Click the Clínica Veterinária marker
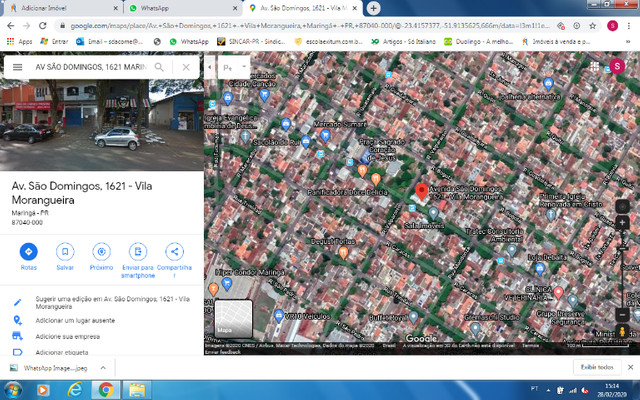Viewport: 640px width, 400px height. pyautogui.click(x=559, y=292)
